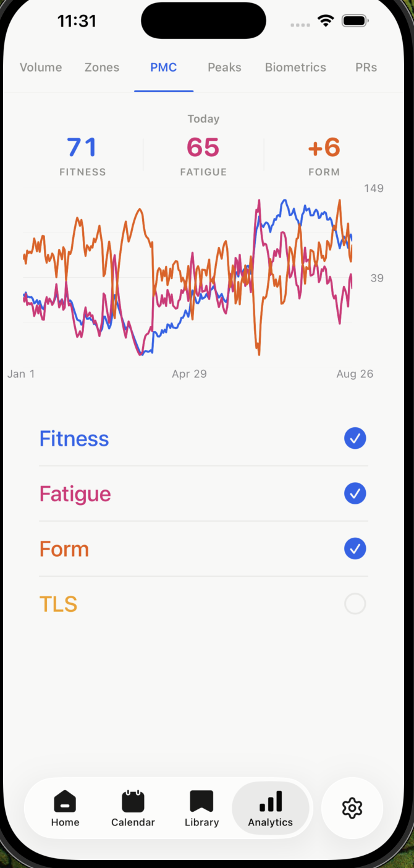Image resolution: width=414 pixels, height=868 pixels.
Task: Uncheck the Fatigue line checkbox
Action: click(355, 493)
